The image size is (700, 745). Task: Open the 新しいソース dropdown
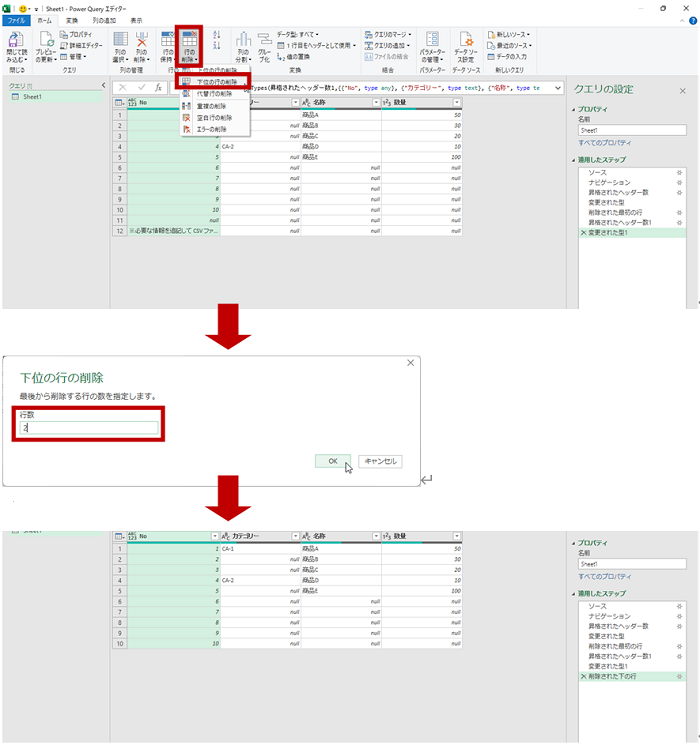tap(514, 34)
